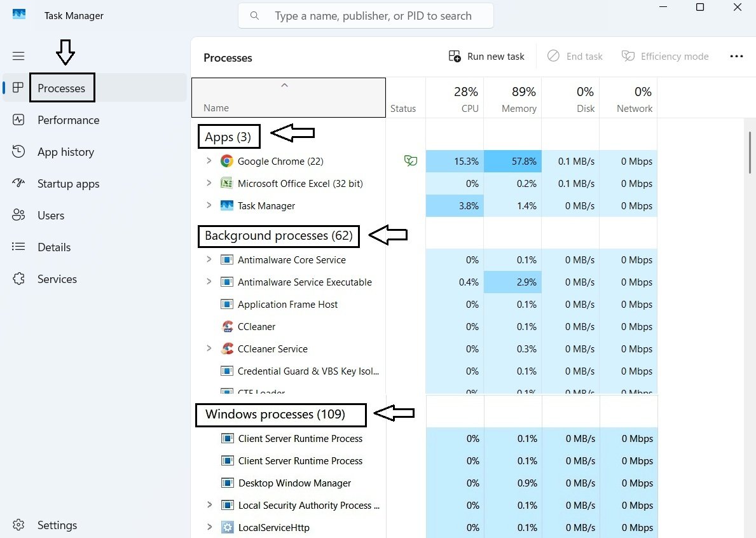
Task: Click the search magnifier icon
Action: click(x=254, y=15)
